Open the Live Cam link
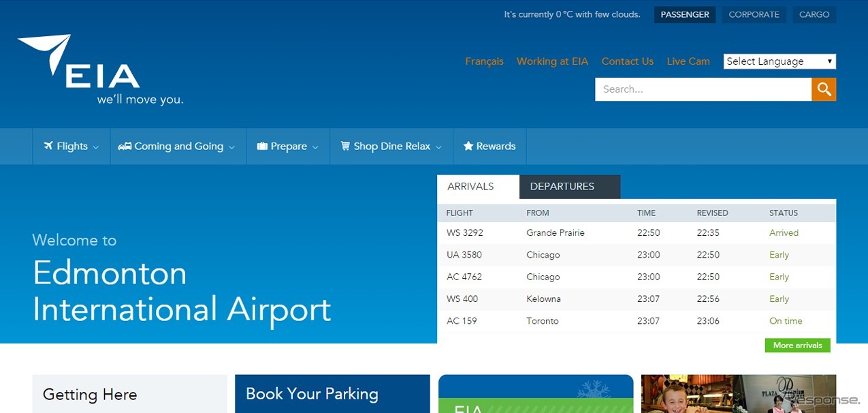The height and width of the screenshot is (413, 868). tap(688, 61)
